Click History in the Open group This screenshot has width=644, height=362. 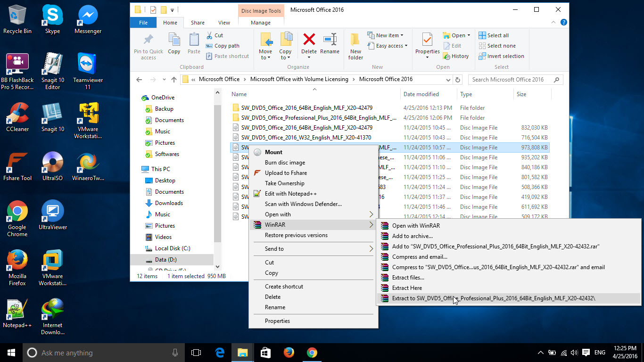pos(456,56)
